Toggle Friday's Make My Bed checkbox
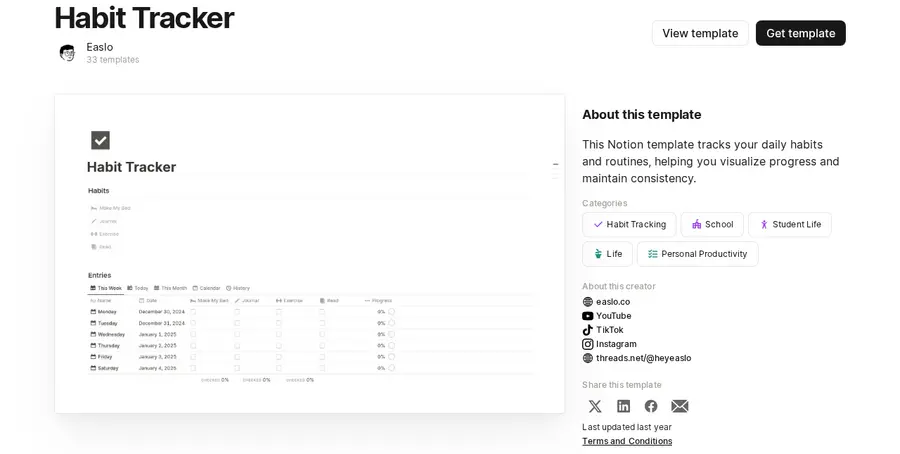This screenshot has height=454, width=900. pos(193,356)
